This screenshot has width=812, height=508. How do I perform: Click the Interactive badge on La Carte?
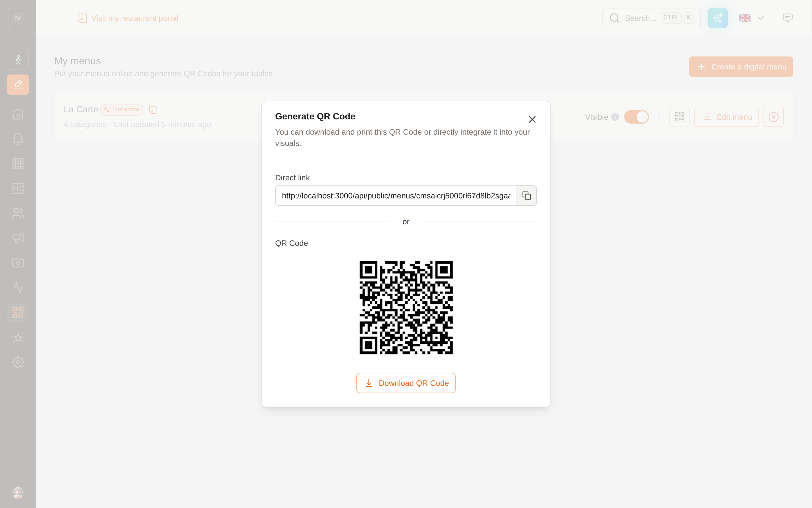[122, 110]
